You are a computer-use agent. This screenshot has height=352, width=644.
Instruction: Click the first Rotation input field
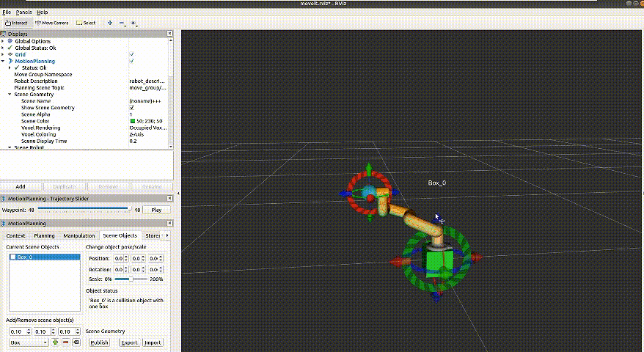pyautogui.click(x=121, y=269)
